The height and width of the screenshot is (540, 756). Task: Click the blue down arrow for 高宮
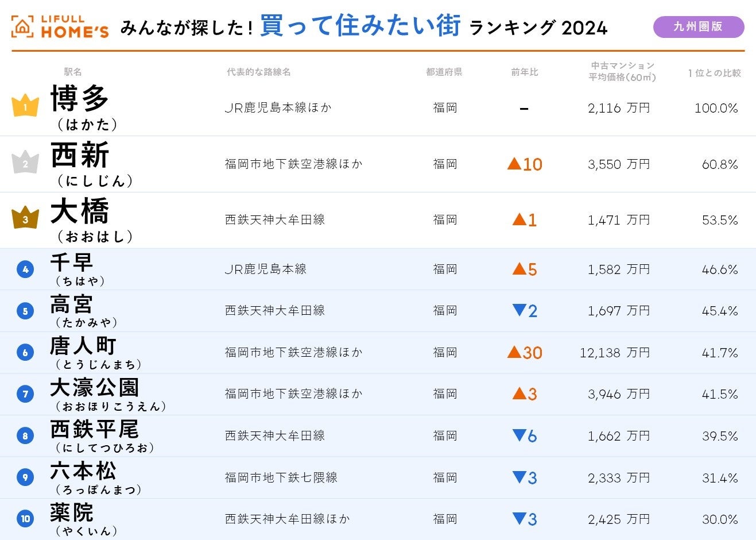click(x=519, y=310)
